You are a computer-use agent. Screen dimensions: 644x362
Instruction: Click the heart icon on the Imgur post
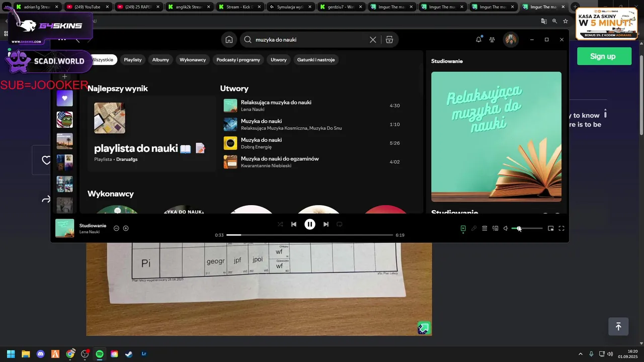(x=46, y=160)
